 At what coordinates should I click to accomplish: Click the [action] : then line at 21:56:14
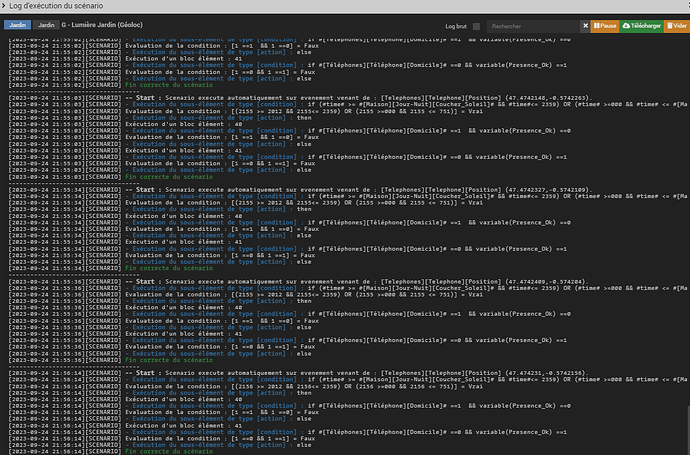coord(160,393)
